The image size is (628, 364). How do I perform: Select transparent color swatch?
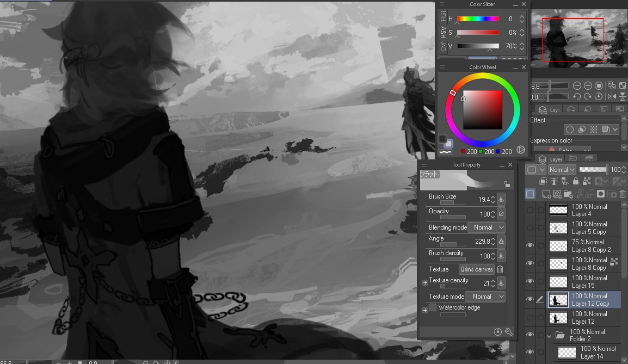pos(445,152)
